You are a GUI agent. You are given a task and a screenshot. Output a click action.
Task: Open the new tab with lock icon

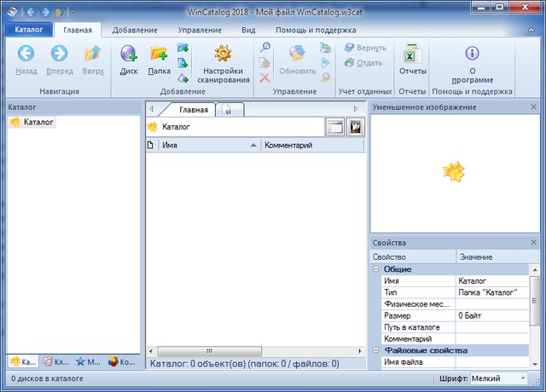tap(228, 109)
